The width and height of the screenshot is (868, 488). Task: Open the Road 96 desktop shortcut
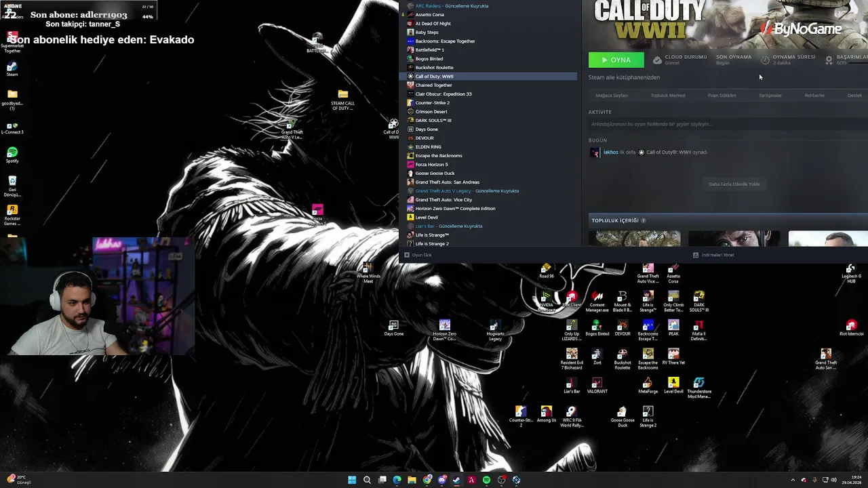click(x=546, y=271)
